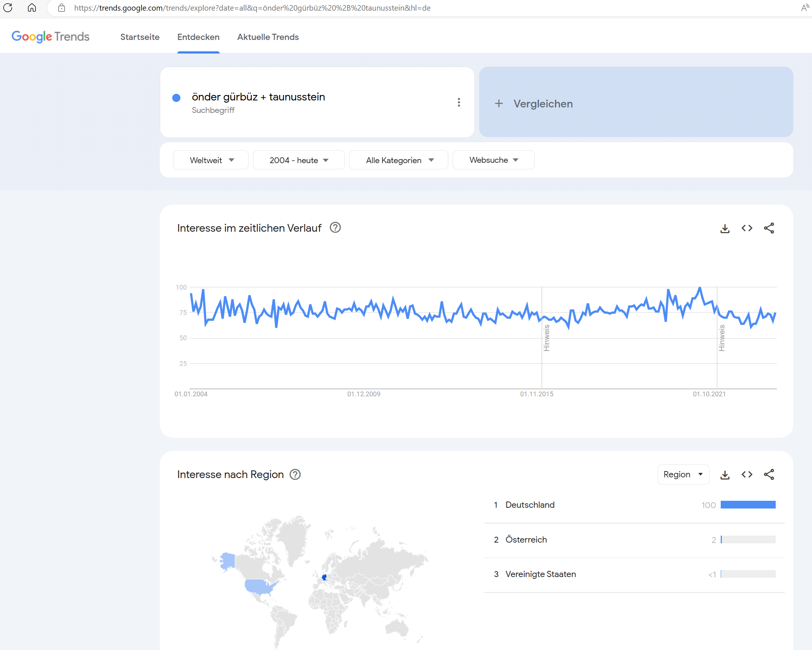Click the Hinweis marker near 01.11.2015

tap(547, 338)
